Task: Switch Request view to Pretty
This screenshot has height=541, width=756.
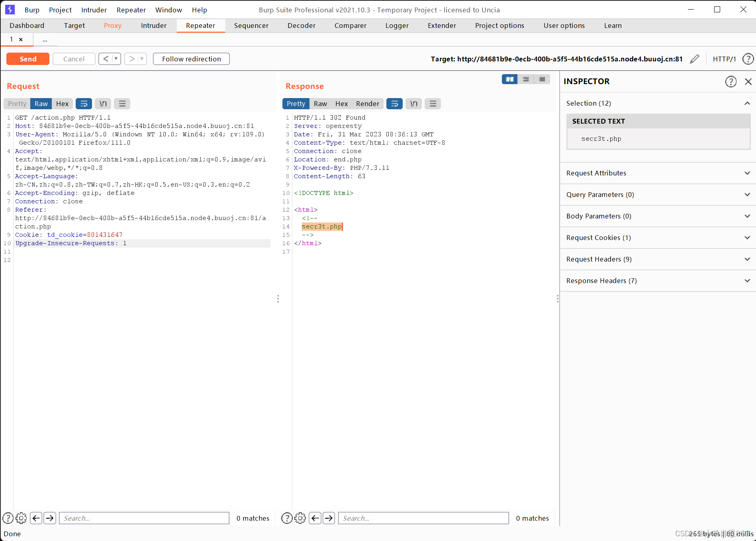Action: [16, 103]
